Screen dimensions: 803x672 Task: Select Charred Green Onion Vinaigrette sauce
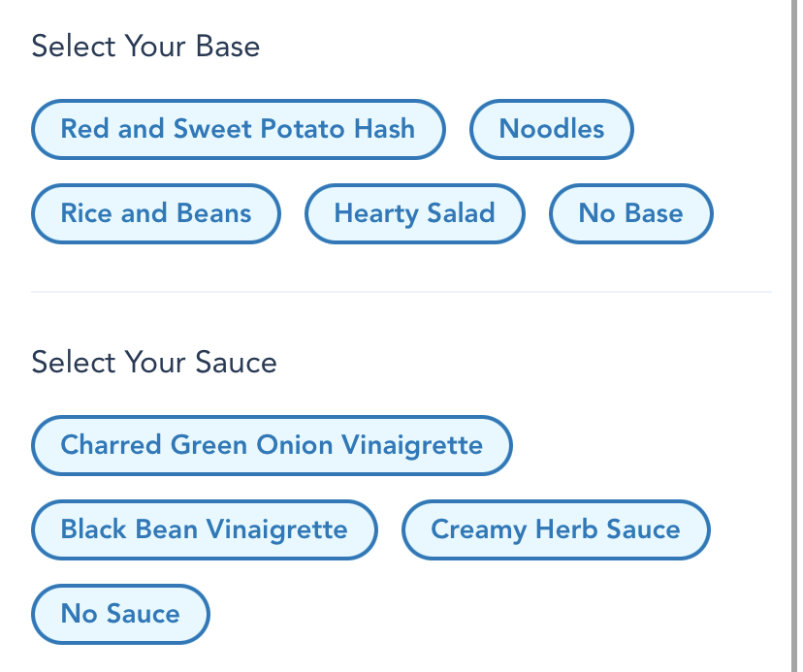(272, 445)
